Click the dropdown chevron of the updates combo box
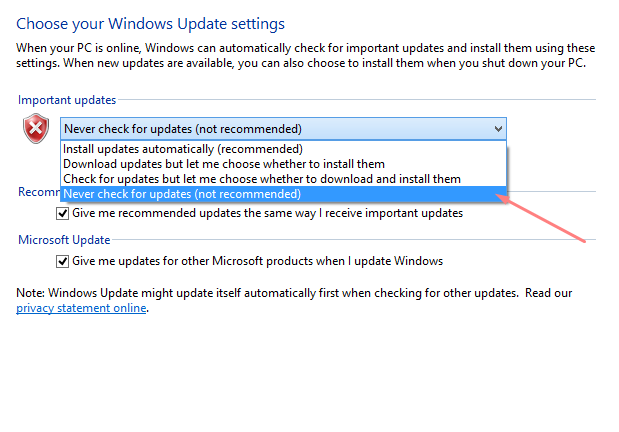 click(497, 129)
